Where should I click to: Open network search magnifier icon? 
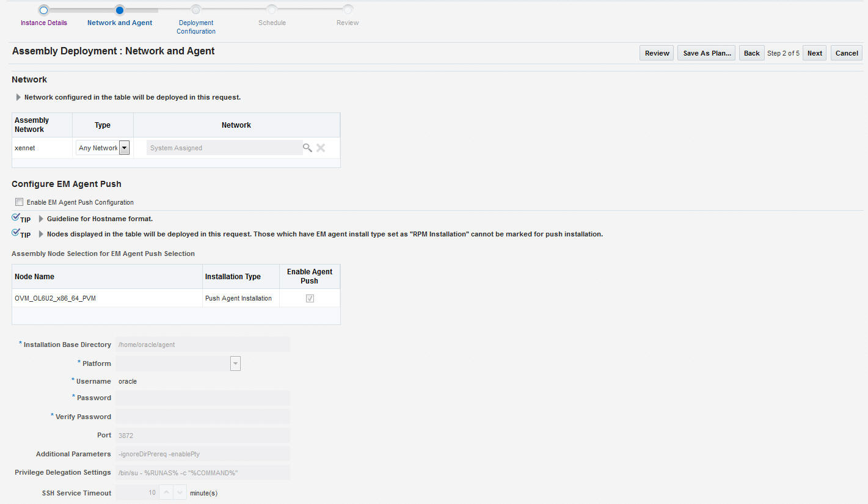[x=307, y=148]
